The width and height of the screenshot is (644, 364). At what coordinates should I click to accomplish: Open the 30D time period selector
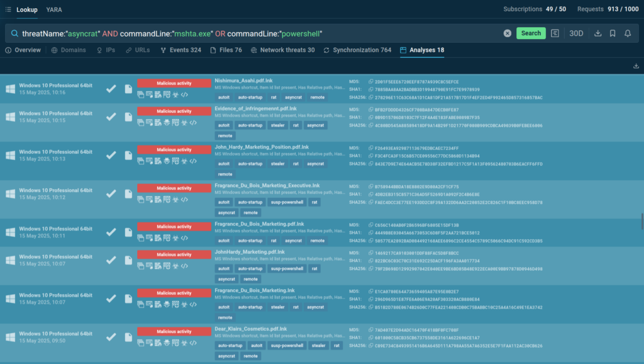[576, 33]
